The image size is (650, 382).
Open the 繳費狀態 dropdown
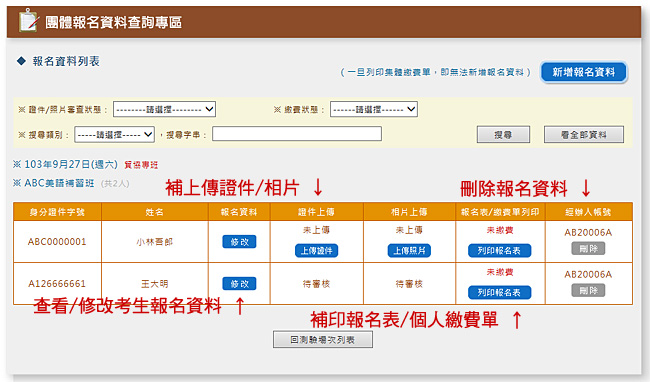[x=374, y=109]
